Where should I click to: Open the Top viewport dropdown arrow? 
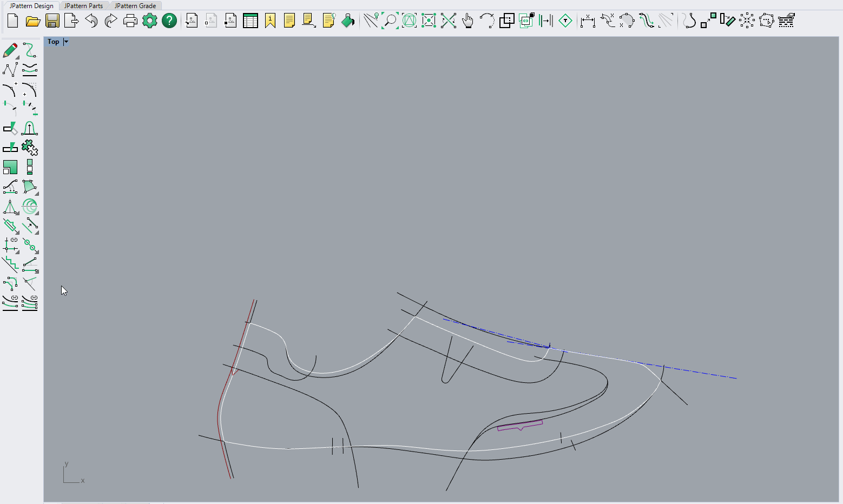[x=66, y=42]
